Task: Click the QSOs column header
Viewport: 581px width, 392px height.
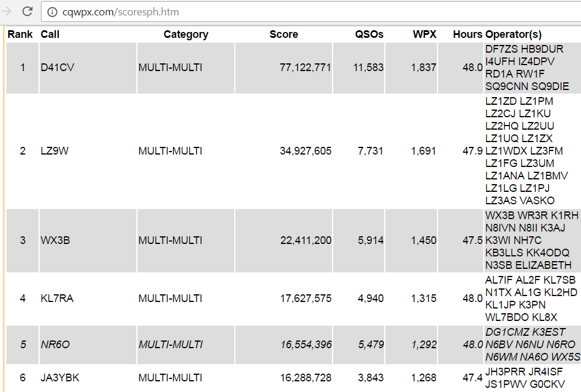Action: (369, 34)
